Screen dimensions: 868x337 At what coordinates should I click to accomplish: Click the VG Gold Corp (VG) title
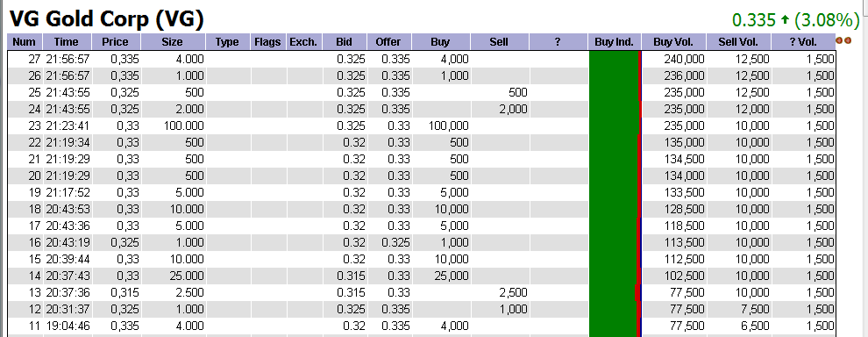[x=107, y=19]
